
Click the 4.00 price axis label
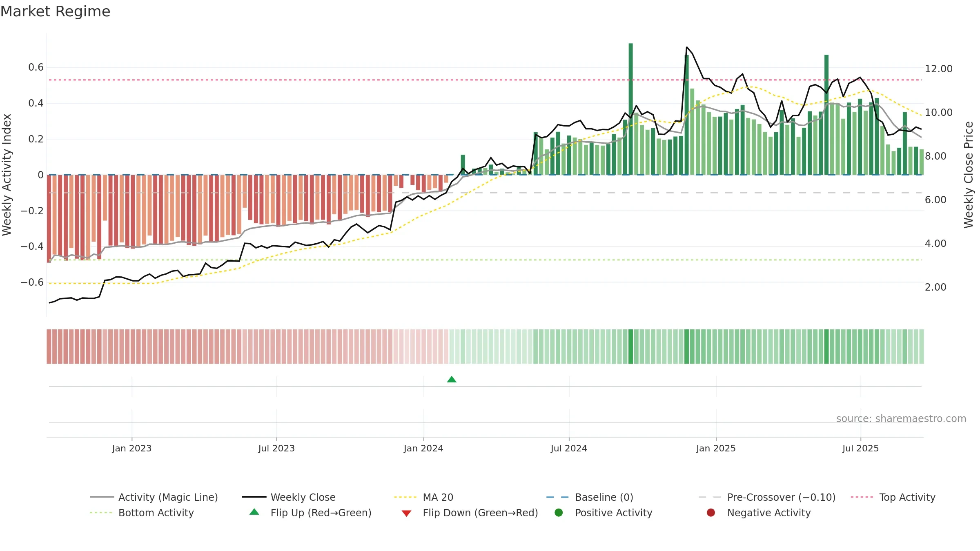pos(935,244)
